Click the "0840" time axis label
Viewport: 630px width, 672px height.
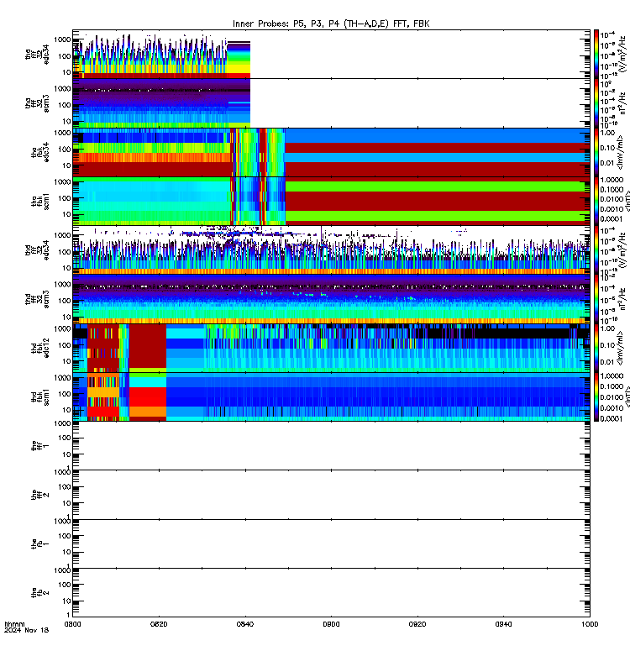[245, 624]
